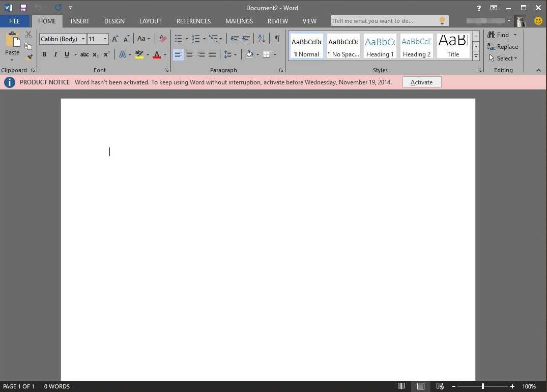
Task: Open the font size dropdown
Action: point(105,39)
